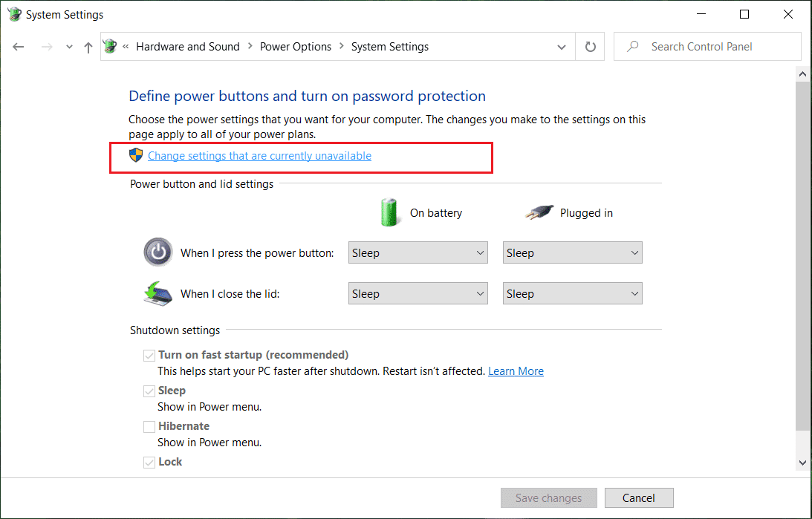This screenshot has width=812, height=519.
Task: Click the refresh icon in the address bar
Action: coord(590,46)
